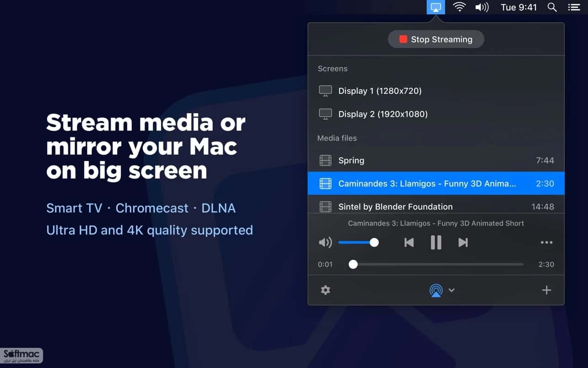588x368 pixels.
Task: Select the Caminandes 3: Llamigos media row
Action: [x=436, y=184]
